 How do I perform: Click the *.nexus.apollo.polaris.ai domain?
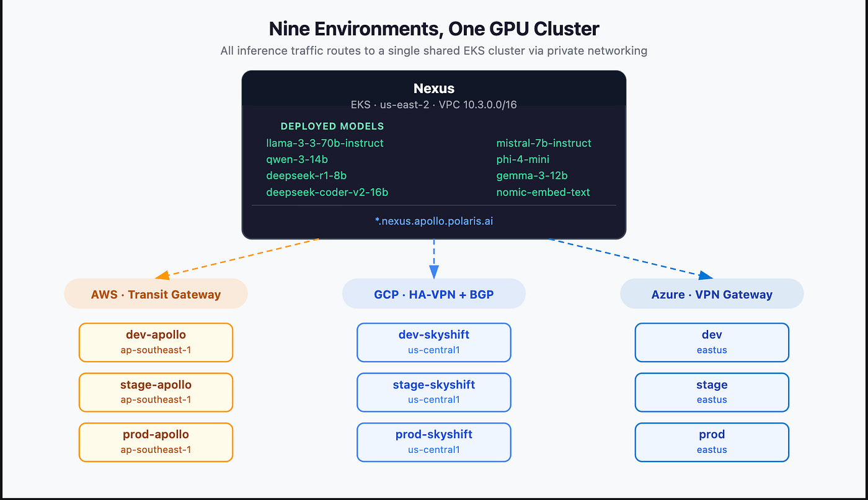pos(434,221)
